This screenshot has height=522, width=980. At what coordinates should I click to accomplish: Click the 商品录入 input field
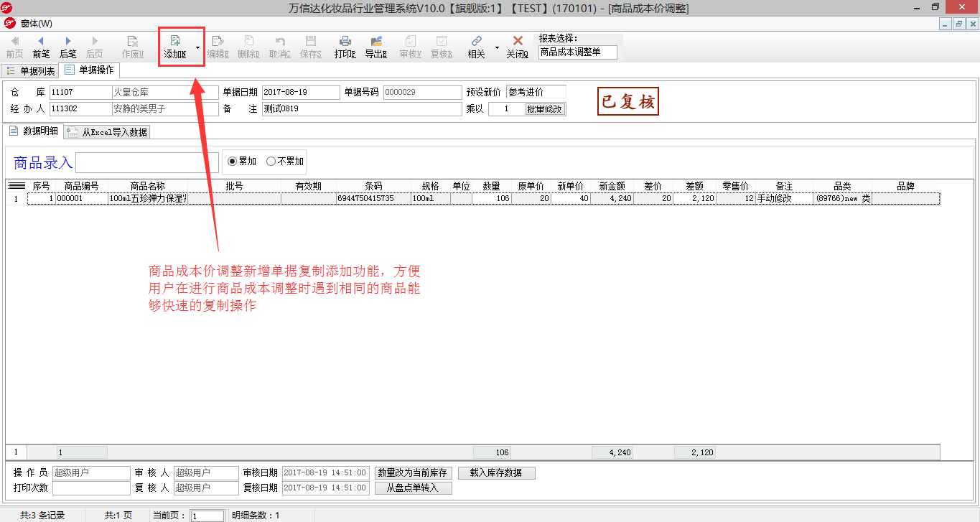[147, 162]
